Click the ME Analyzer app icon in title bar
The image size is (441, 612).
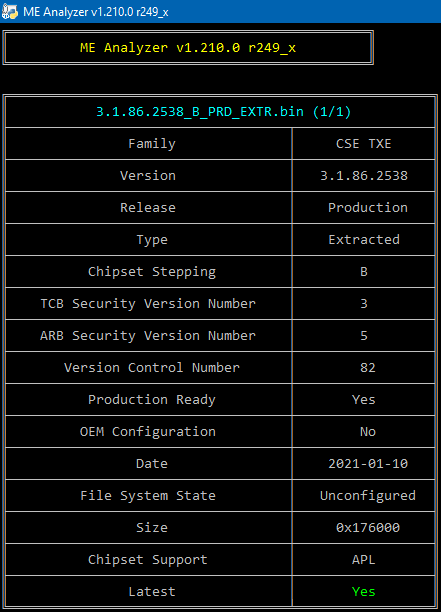click(10, 12)
